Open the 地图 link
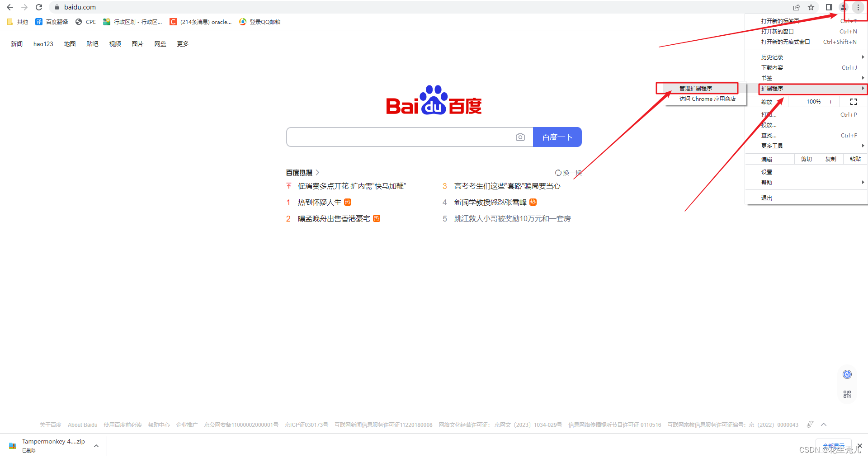This screenshot has width=868, height=458. coord(70,44)
